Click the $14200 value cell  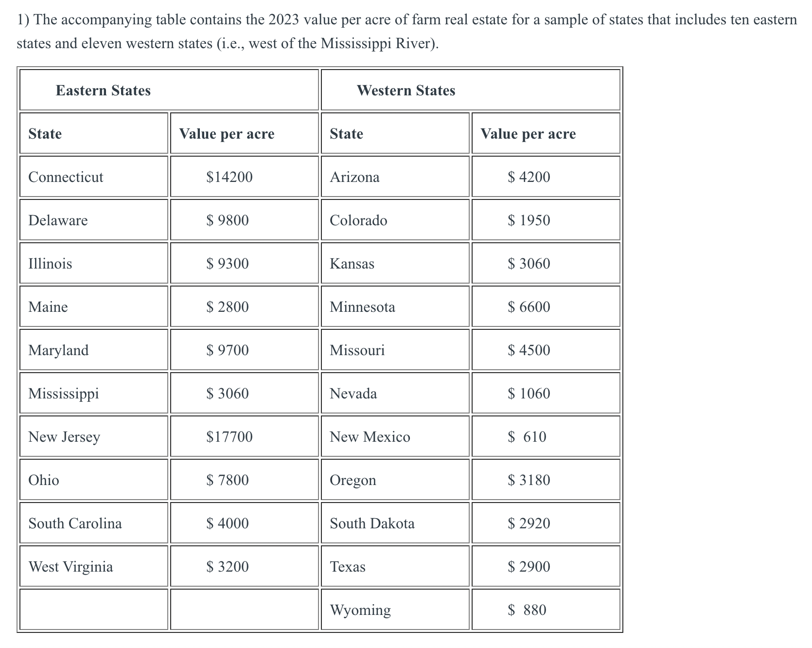(245, 177)
